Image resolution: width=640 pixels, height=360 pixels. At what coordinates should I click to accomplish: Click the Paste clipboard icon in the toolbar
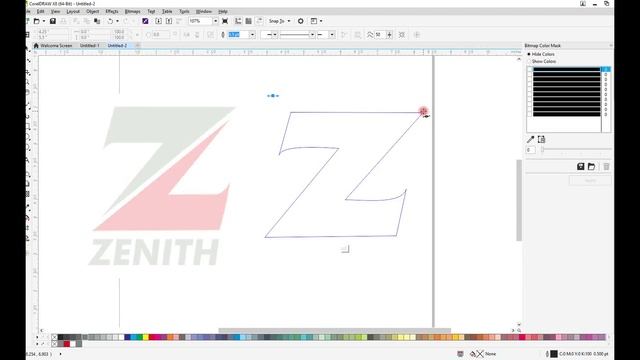[97, 21]
